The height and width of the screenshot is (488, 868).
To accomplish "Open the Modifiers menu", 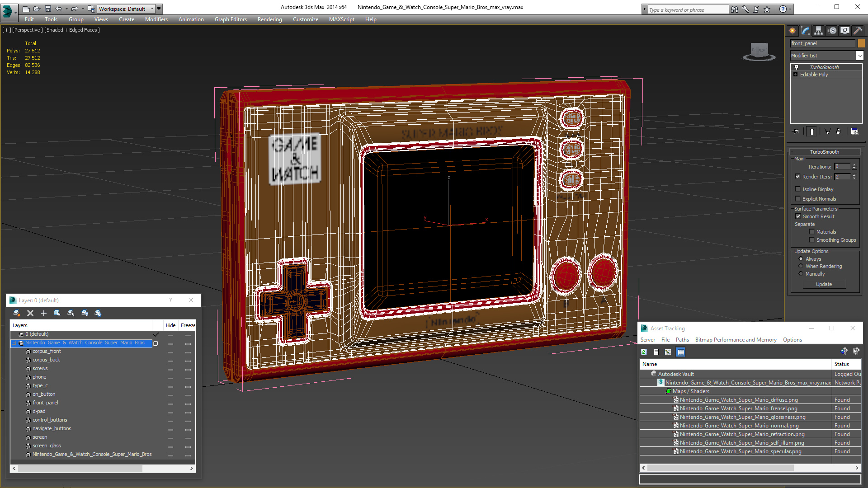I will (156, 19).
